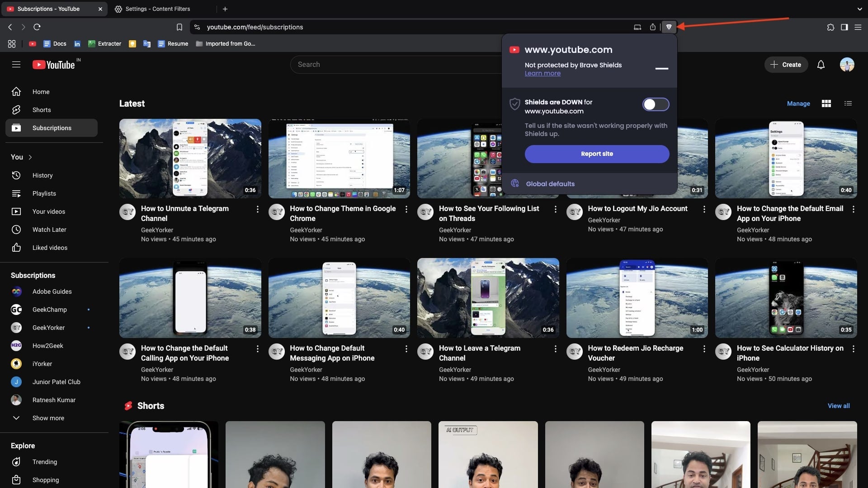Open the browser extensions icon

[x=830, y=27]
